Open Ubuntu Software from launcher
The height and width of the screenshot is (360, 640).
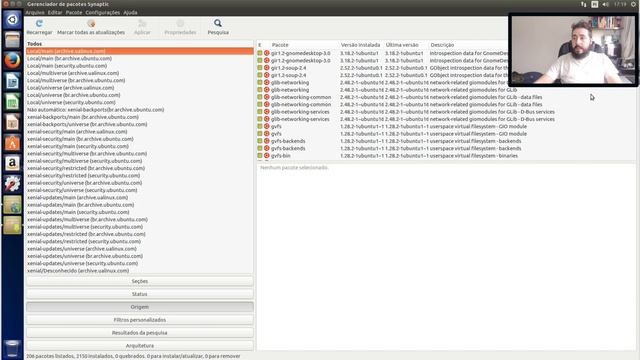(x=12, y=143)
